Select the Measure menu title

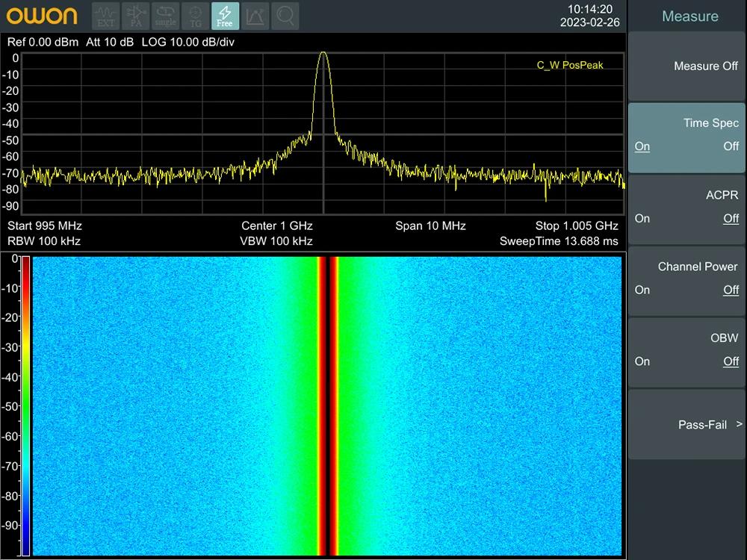tap(689, 16)
